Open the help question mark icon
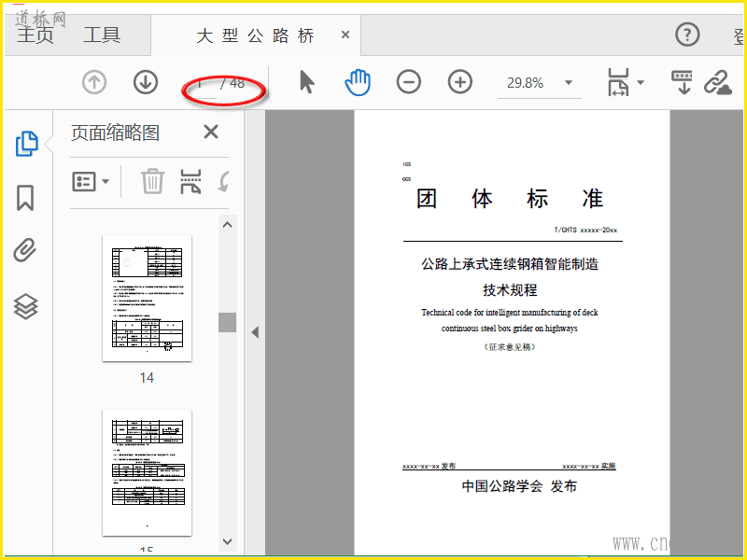The height and width of the screenshot is (560, 747). pyautogui.click(x=687, y=35)
